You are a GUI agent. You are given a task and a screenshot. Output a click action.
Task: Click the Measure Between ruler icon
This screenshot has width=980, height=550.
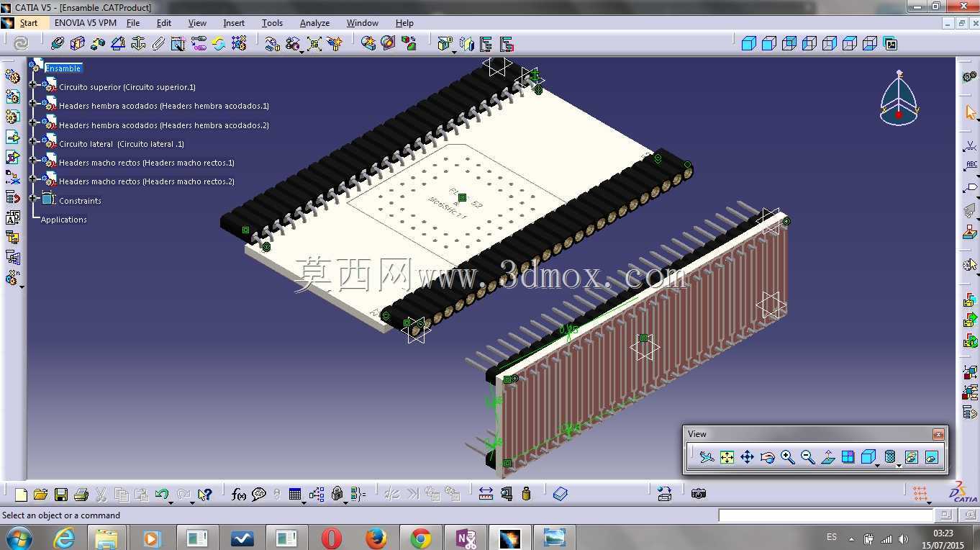point(486,494)
